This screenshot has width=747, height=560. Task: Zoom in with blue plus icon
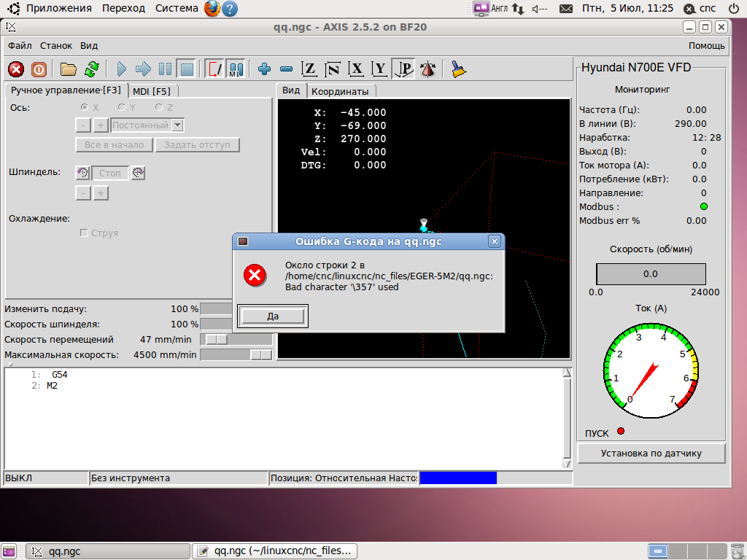(x=264, y=69)
